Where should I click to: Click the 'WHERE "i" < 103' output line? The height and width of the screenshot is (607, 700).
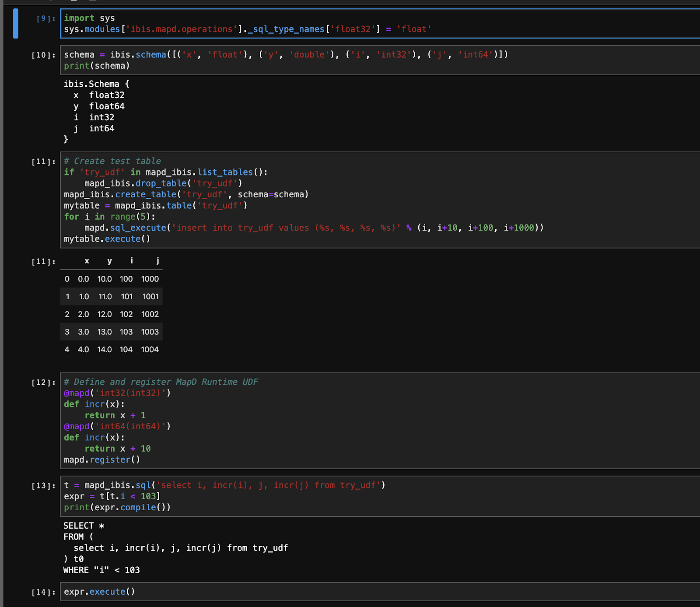click(x=101, y=570)
